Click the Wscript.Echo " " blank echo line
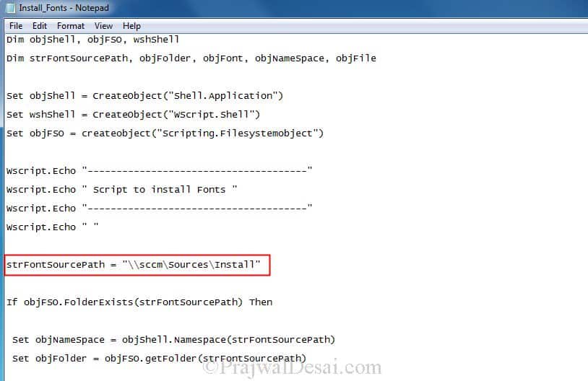588x381 pixels. (53, 227)
